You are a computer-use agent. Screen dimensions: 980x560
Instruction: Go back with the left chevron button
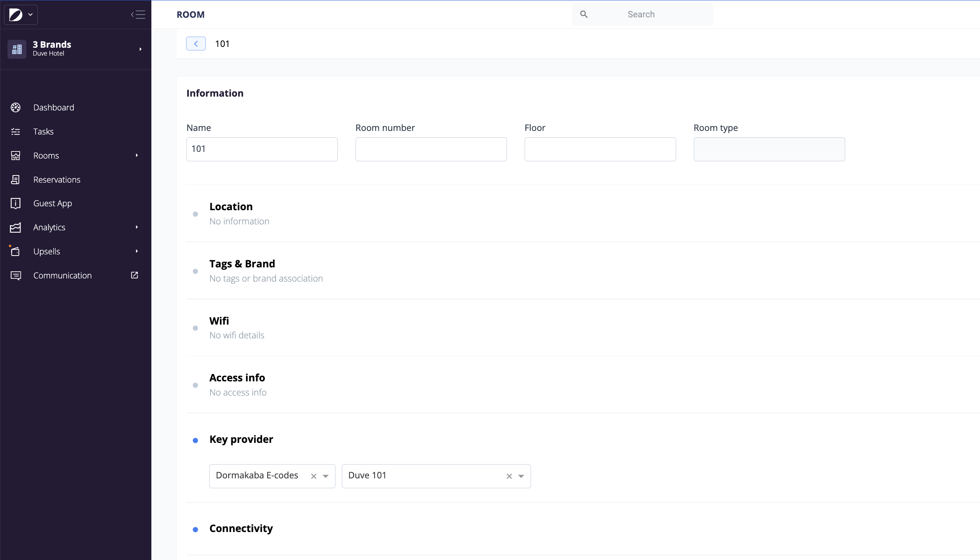tap(196, 43)
